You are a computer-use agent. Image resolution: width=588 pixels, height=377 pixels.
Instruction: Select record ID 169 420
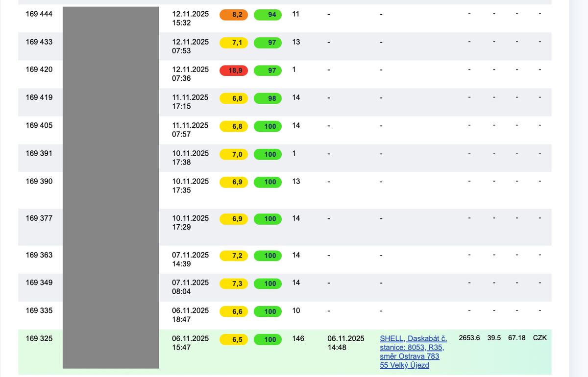[x=39, y=70]
